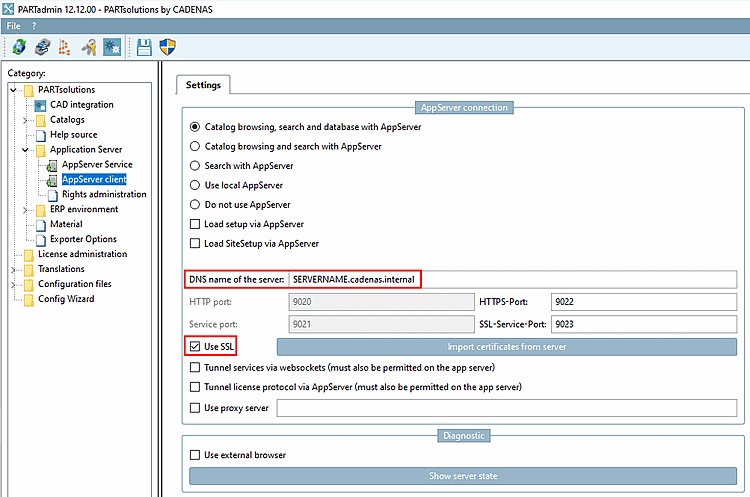Enable Load SiteSetup via AppServer
This screenshot has width=750, height=497.
195,243
